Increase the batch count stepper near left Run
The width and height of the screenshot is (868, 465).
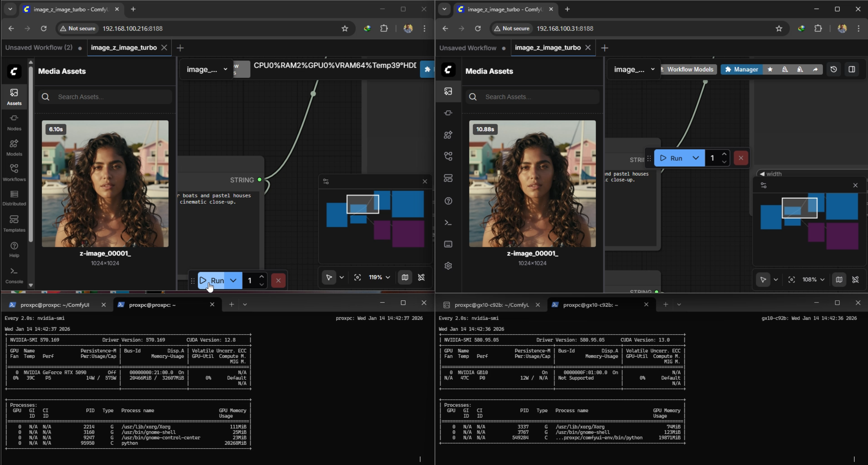click(262, 276)
